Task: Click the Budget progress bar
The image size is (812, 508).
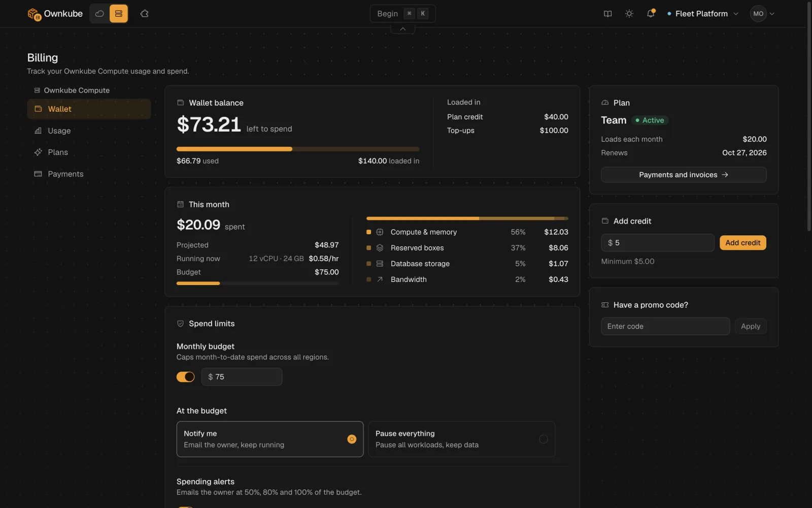Action: 258,283
